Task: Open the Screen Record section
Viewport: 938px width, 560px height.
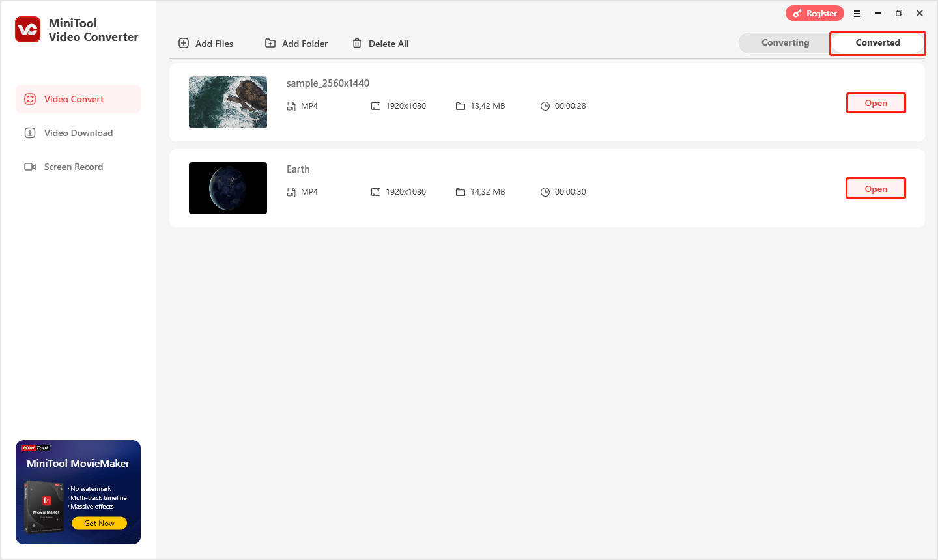Action: [x=78, y=167]
